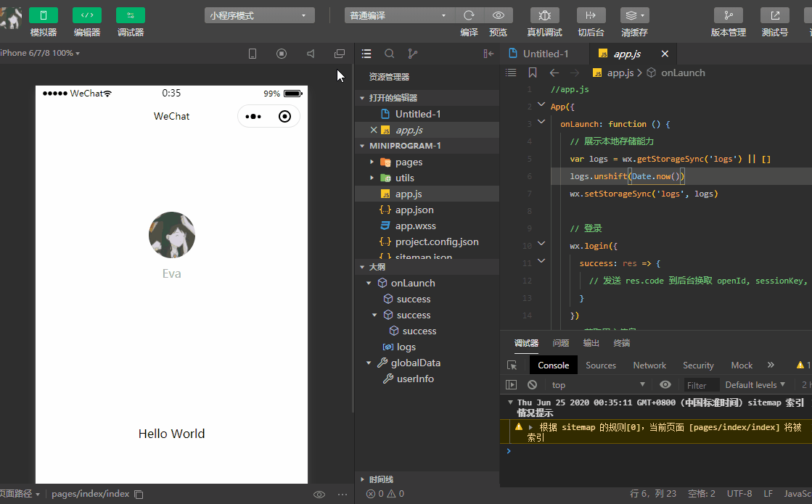812x504 pixels.
Task: Close the app.js editor tab
Action: point(665,54)
